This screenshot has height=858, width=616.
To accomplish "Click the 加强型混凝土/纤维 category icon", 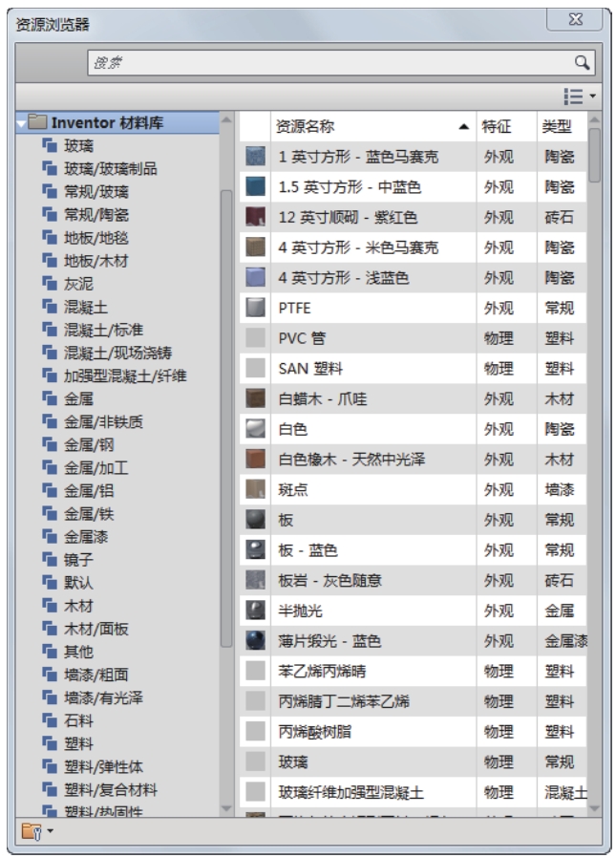I will (50, 375).
